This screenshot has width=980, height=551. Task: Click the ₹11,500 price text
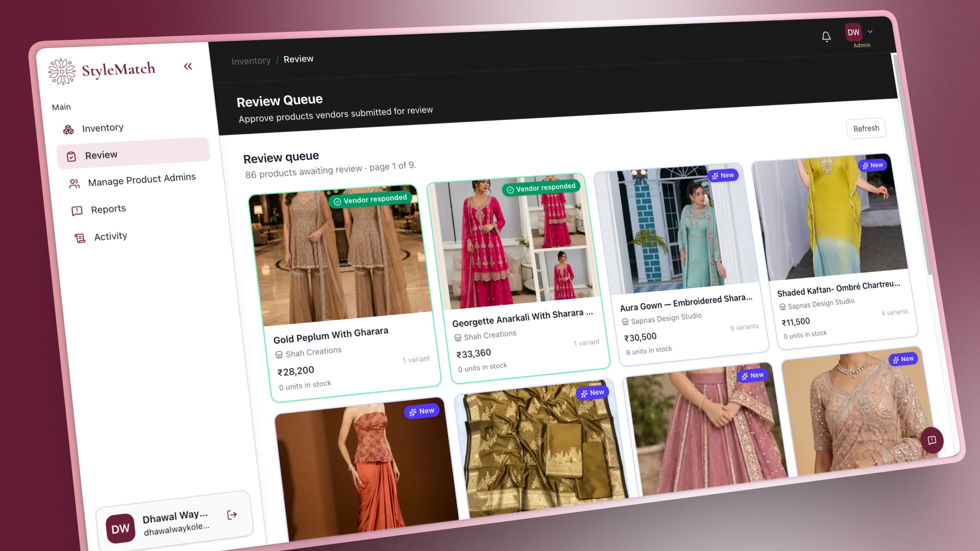[x=795, y=322]
